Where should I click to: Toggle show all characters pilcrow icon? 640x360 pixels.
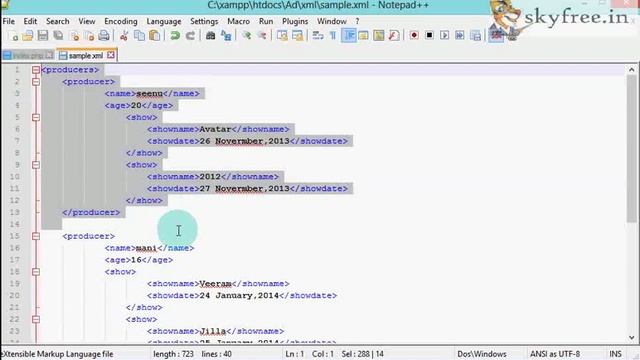point(333,36)
